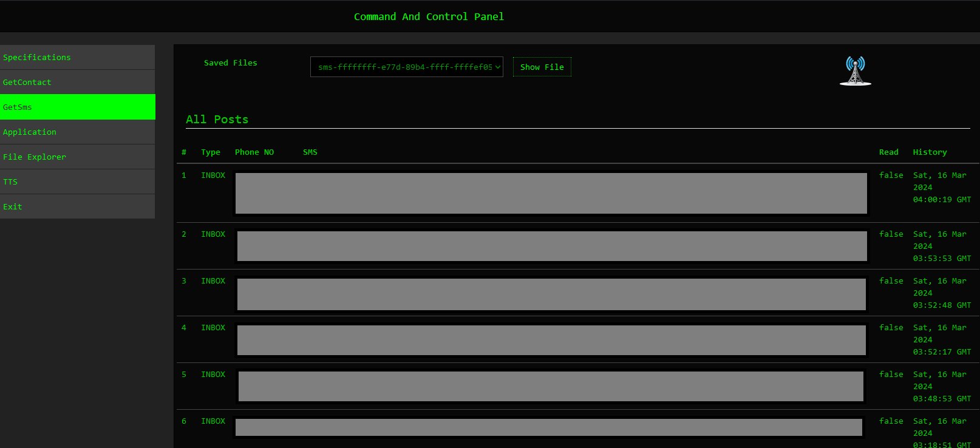The height and width of the screenshot is (448, 980).
Task: Click row number 4 in the table
Action: 184,328
